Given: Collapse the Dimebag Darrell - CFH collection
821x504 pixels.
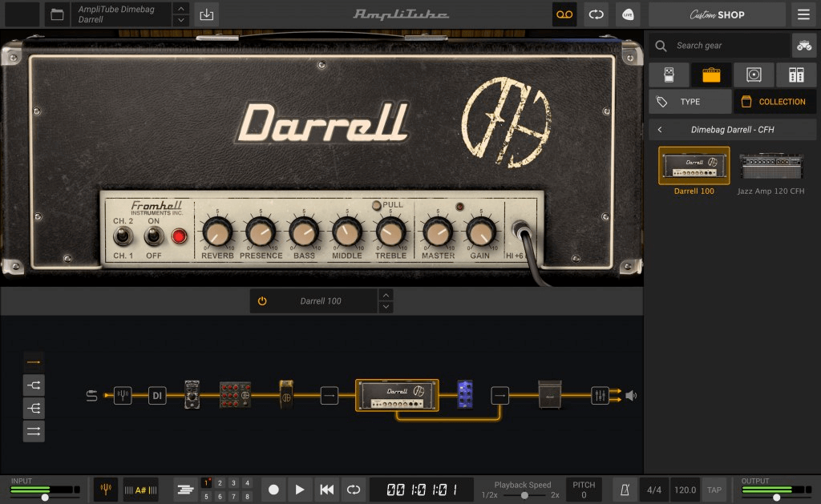Looking at the screenshot, I should click(660, 129).
